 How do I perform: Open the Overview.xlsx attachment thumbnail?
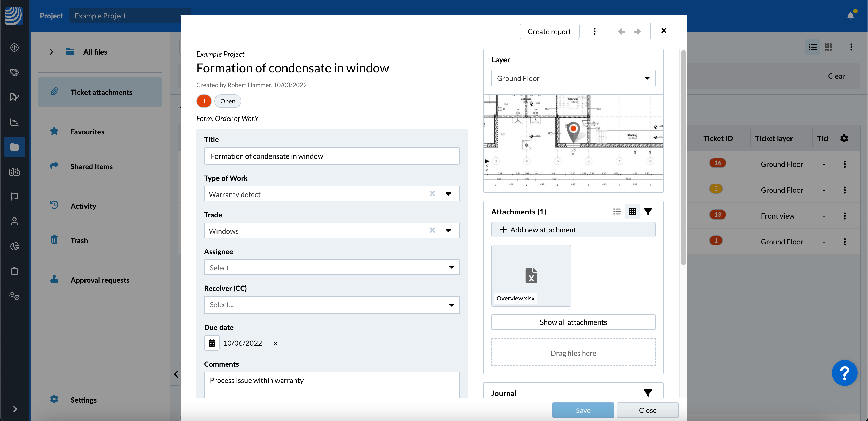[531, 276]
